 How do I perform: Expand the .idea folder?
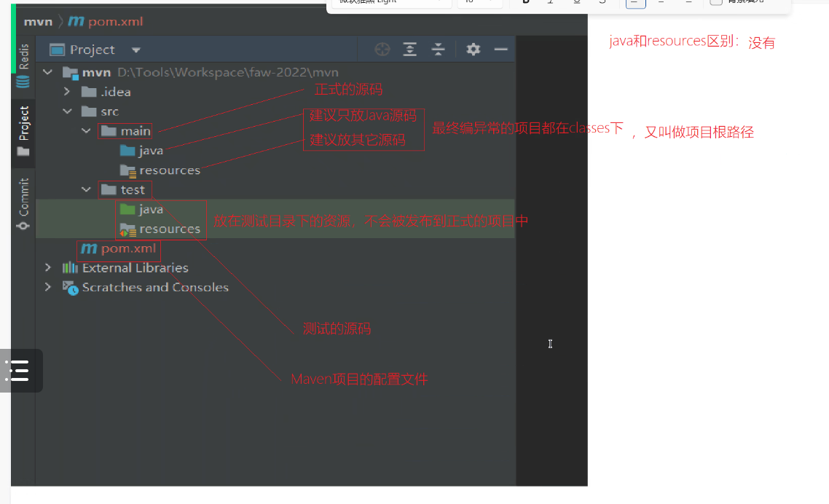tap(67, 92)
